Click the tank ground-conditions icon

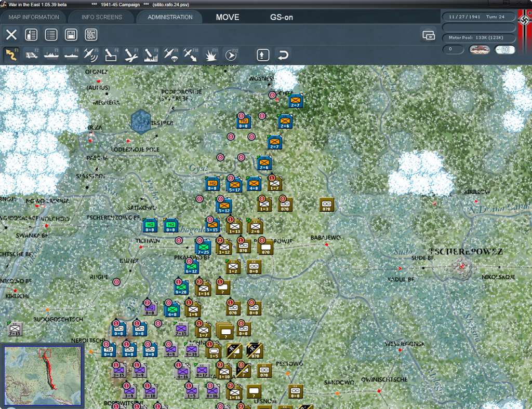480,50
